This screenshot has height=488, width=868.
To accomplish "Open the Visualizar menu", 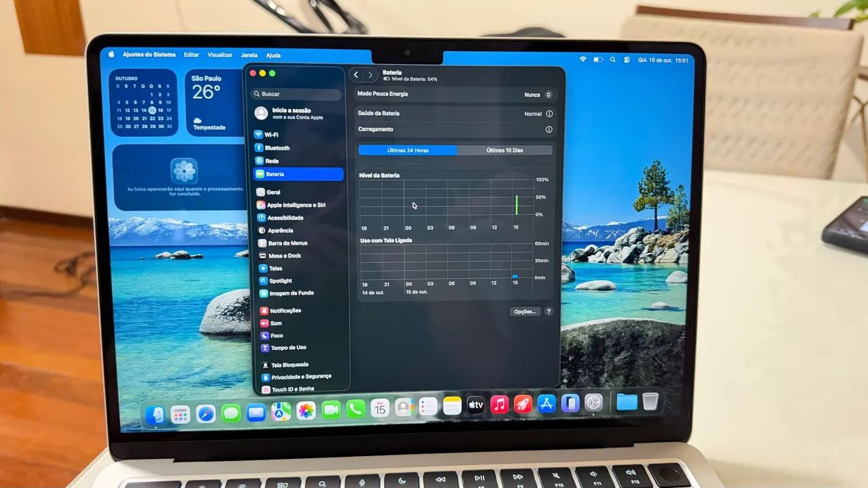I will [x=220, y=55].
